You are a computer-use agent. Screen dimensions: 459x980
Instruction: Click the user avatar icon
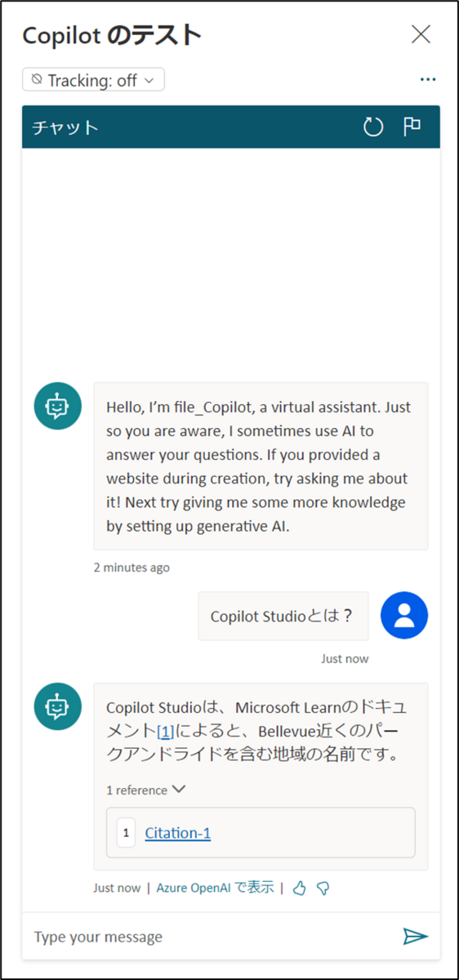click(404, 615)
